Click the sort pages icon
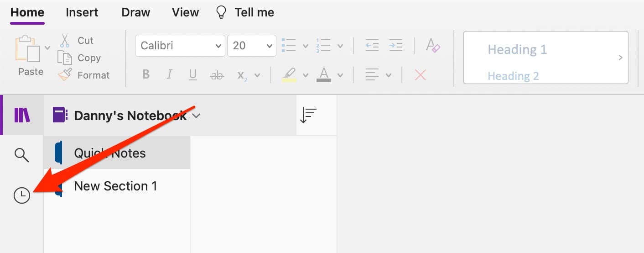The height and width of the screenshot is (253, 644). coord(308,115)
